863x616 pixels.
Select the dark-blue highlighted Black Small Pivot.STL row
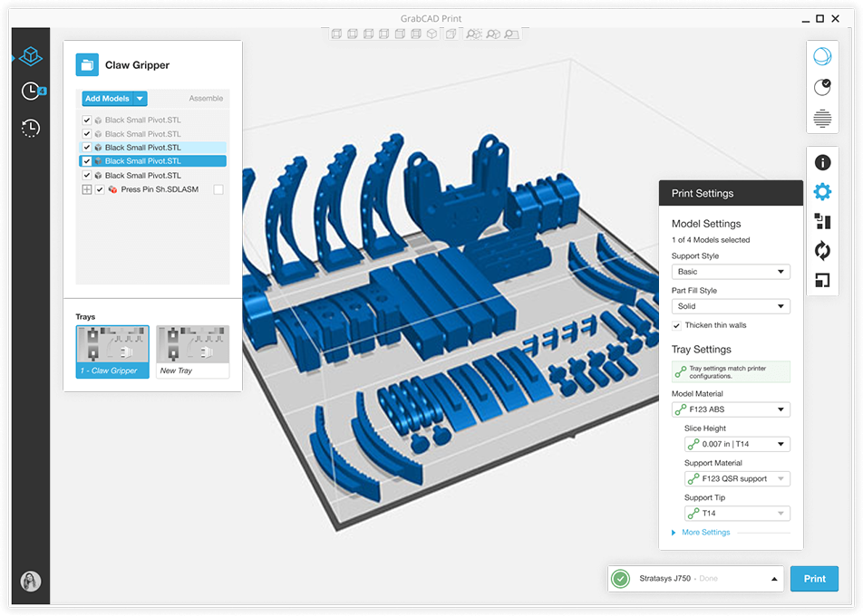pos(153,161)
